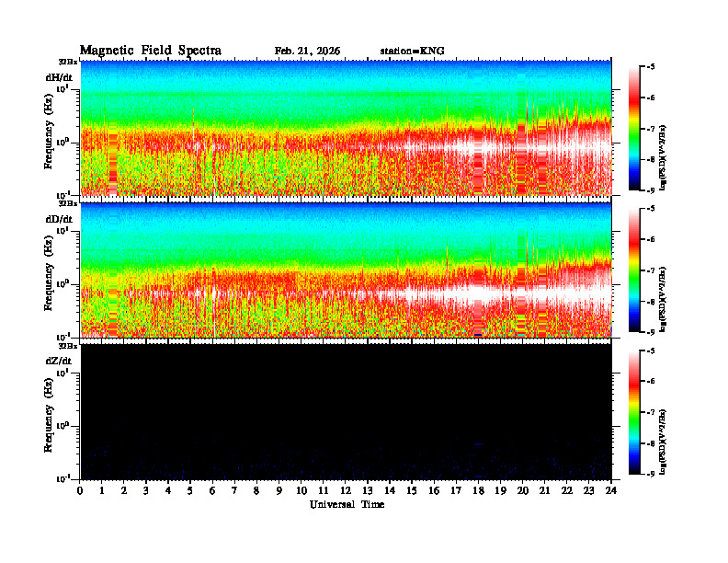
Task: Click the hour 0 tick label
Action: (x=80, y=490)
